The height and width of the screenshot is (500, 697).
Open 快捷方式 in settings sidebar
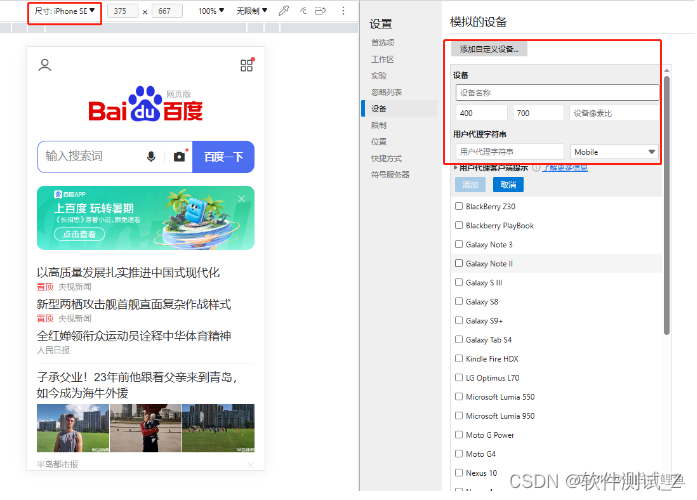point(386,158)
